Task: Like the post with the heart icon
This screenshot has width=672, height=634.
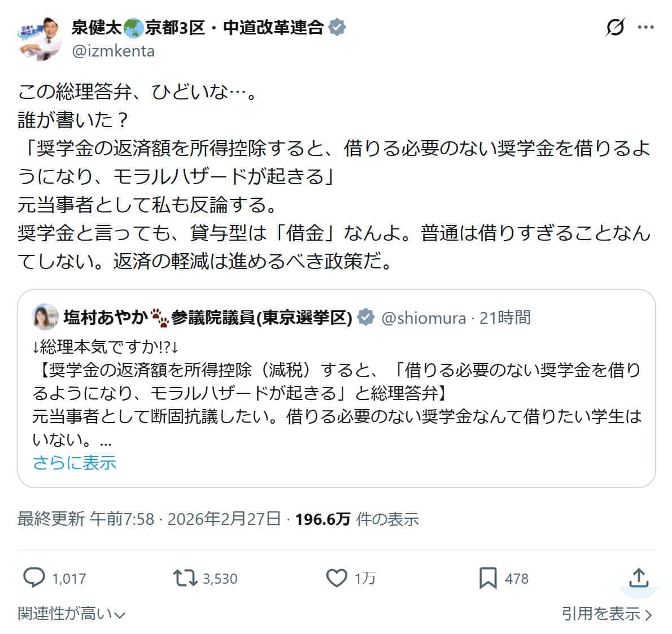Action: click(337, 577)
